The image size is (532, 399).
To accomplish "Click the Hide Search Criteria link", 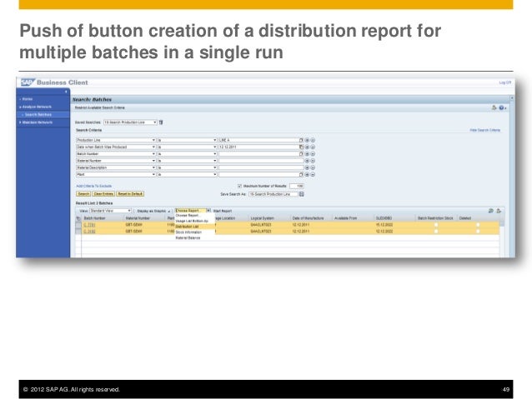I will click(484, 130).
